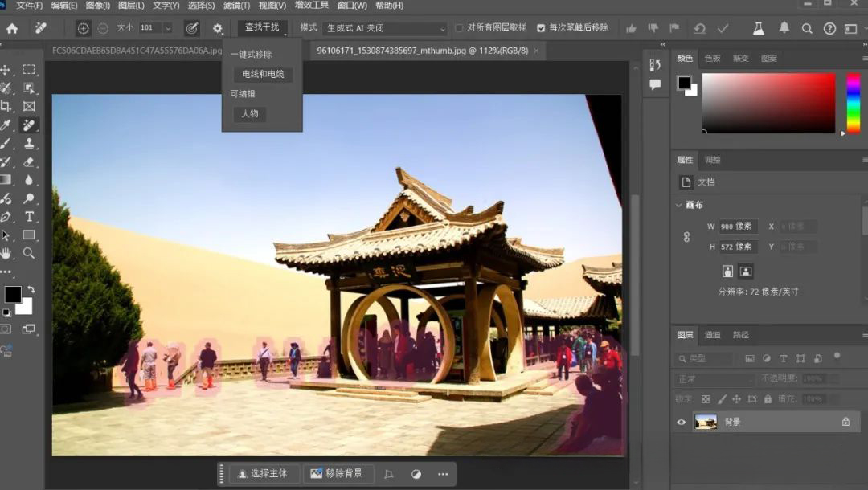Toggle the layer filter on/off dot
Screen dimensions: 868x490
point(837,356)
